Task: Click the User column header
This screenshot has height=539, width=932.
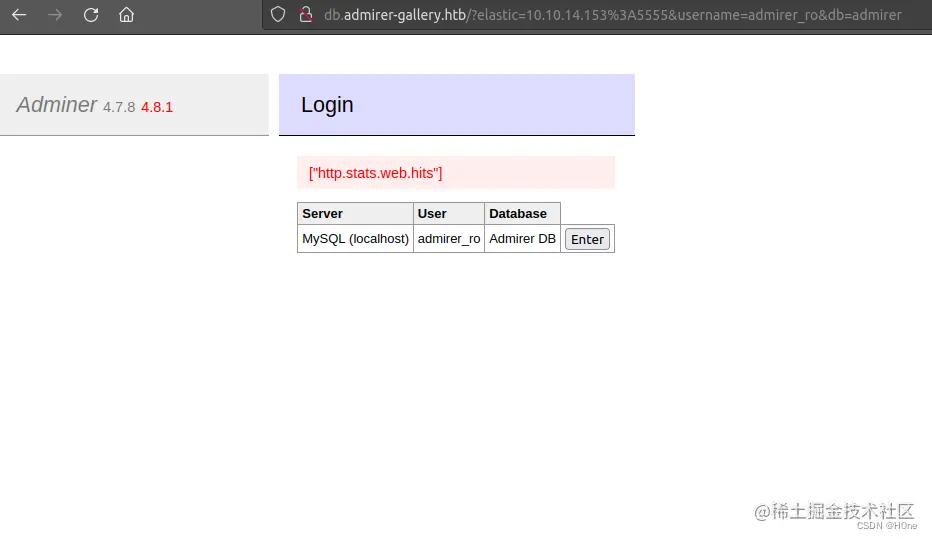Action: (x=449, y=213)
